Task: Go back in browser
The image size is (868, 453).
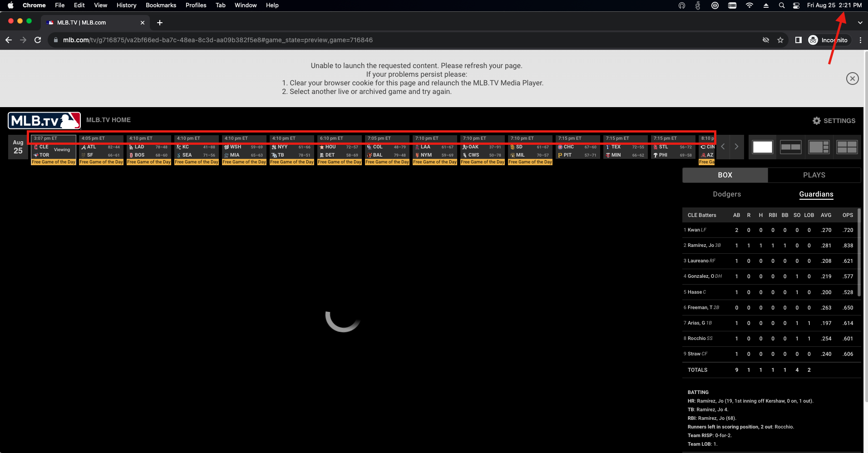Action: point(9,40)
